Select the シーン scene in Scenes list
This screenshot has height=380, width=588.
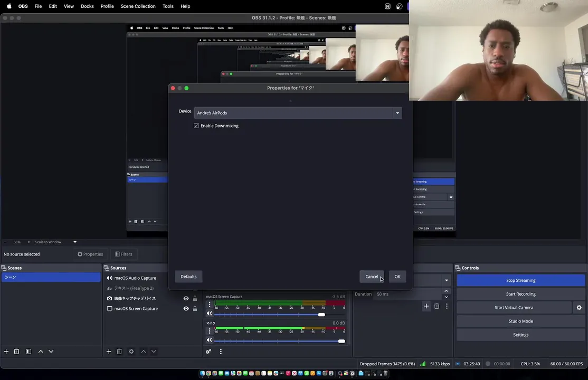(x=51, y=277)
